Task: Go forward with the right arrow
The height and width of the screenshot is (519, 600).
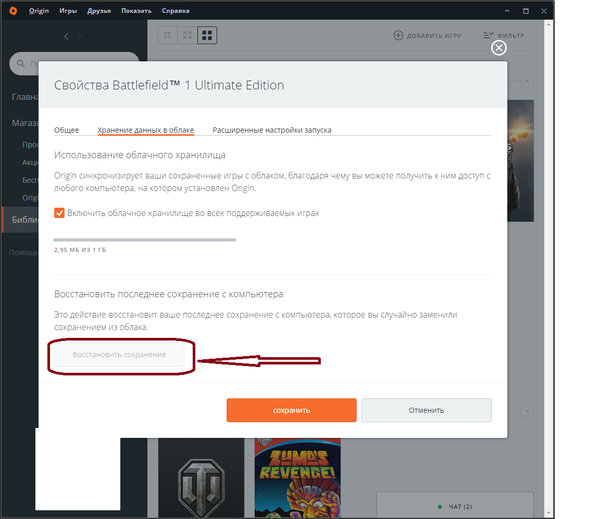Action: click(x=79, y=36)
